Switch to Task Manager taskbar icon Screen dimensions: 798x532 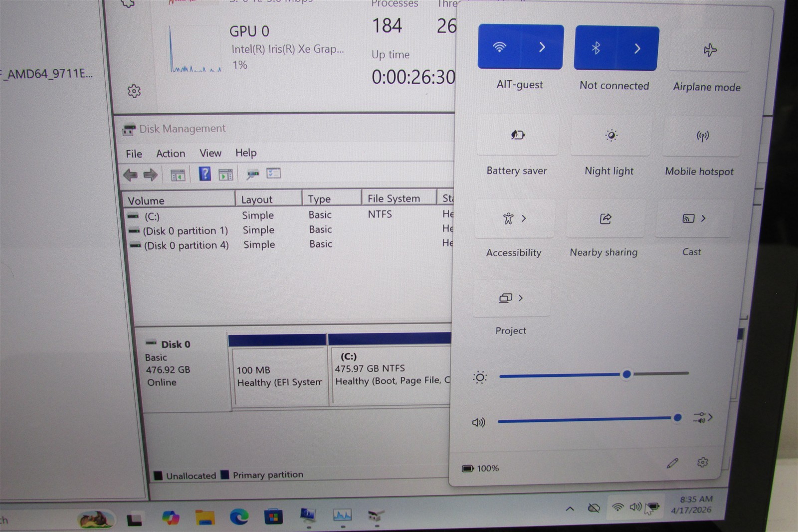(x=343, y=515)
